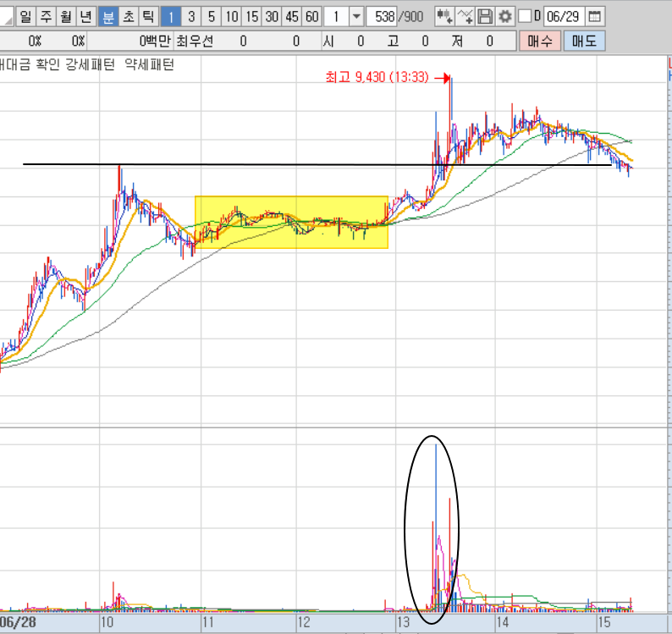
Task: Click the /900 total bar count text
Action: coord(410,17)
